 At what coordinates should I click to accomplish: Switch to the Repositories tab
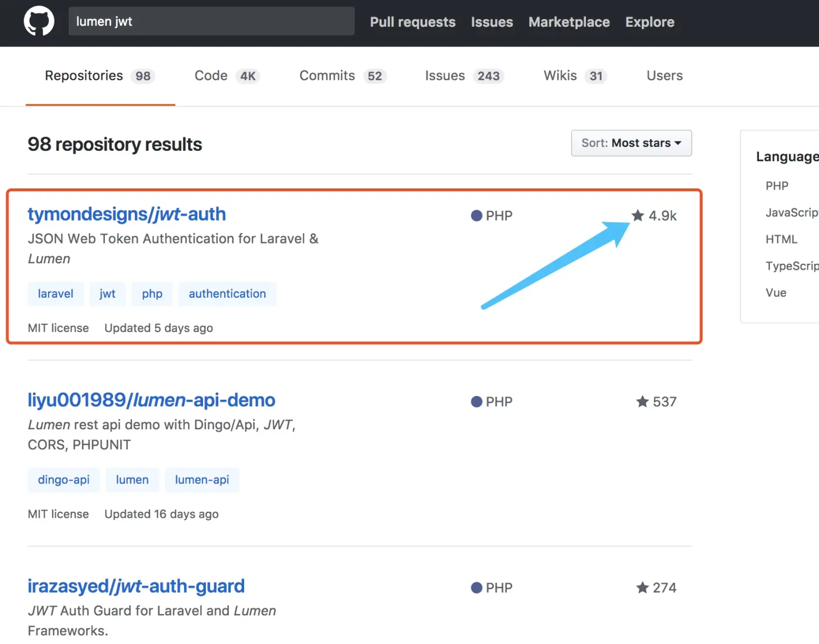(x=100, y=76)
